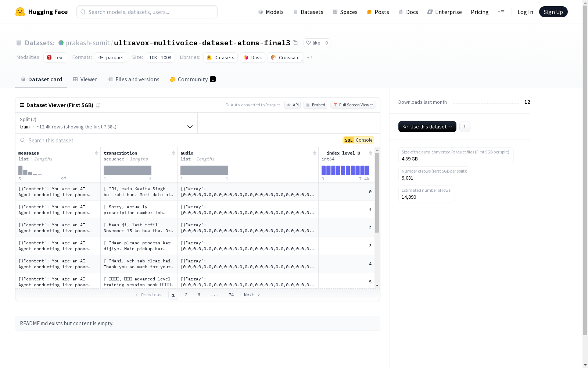Open the Viewer tab

coord(85,79)
